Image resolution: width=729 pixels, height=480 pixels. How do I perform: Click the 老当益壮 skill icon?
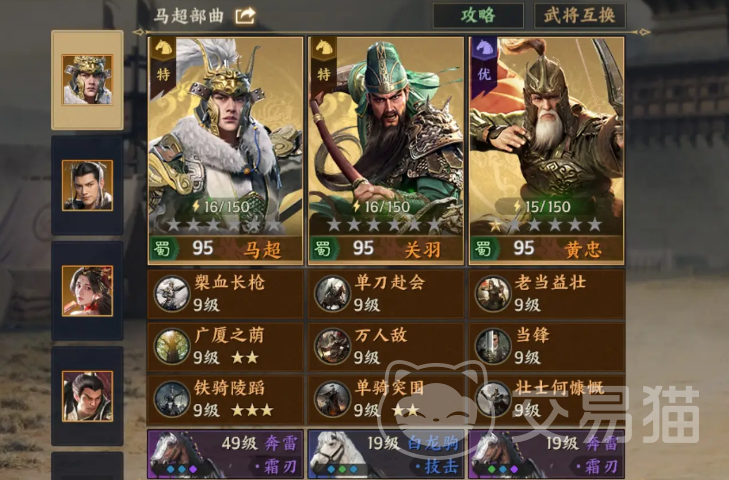point(493,293)
